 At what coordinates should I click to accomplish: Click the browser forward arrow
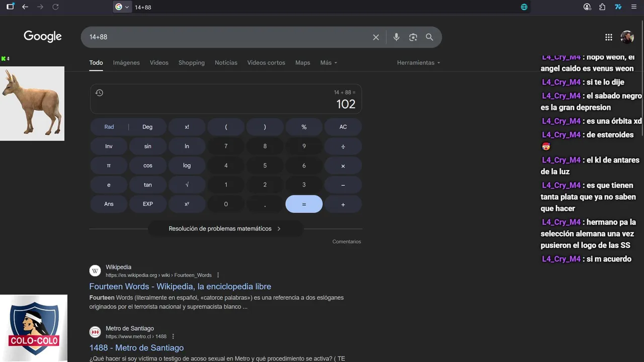coord(40,7)
